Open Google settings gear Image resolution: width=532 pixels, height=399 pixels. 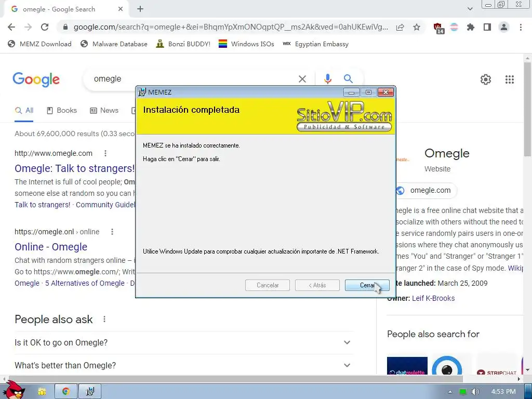point(486,79)
